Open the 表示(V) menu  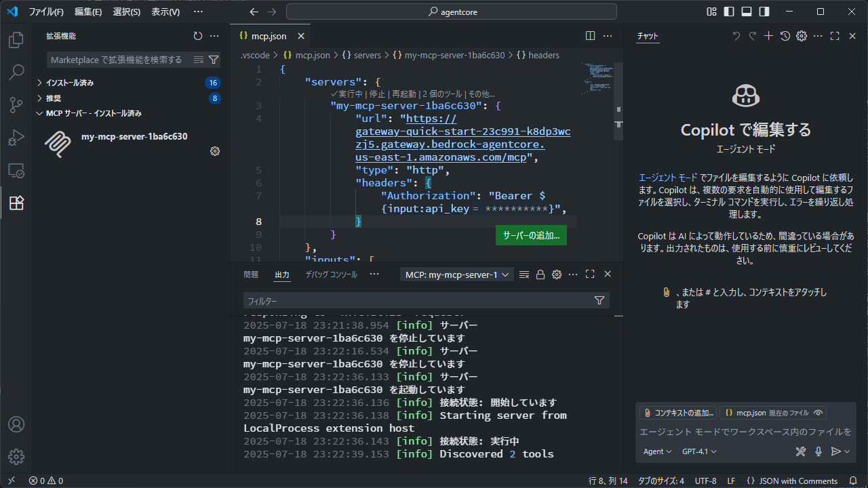click(x=165, y=12)
